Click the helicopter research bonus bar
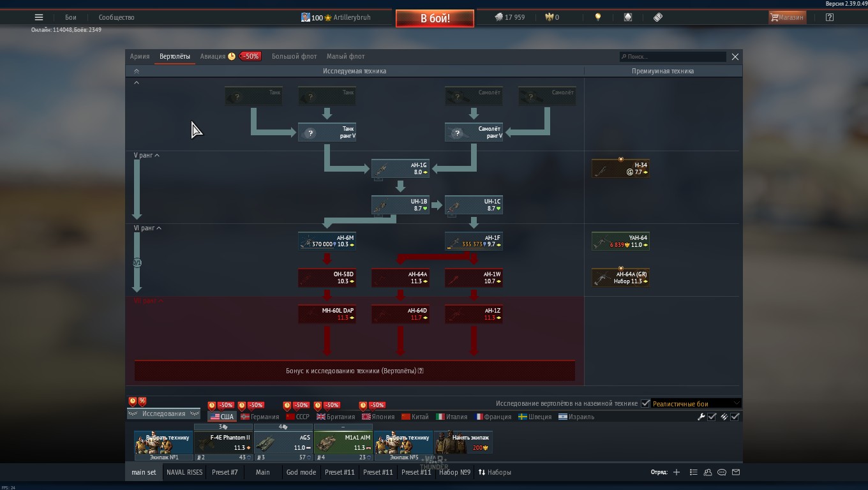 click(355, 371)
